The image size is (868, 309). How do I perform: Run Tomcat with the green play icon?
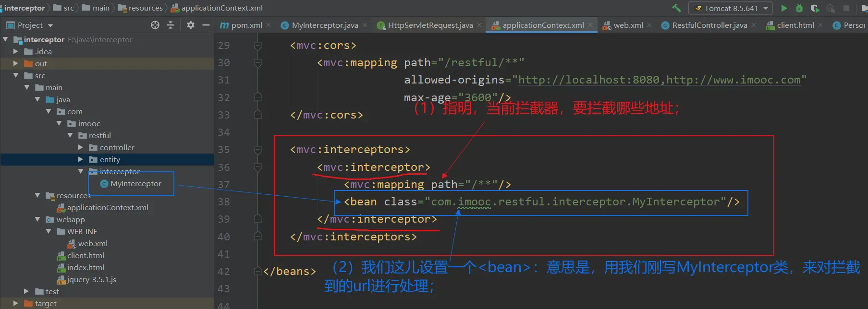click(x=784, y=8)
